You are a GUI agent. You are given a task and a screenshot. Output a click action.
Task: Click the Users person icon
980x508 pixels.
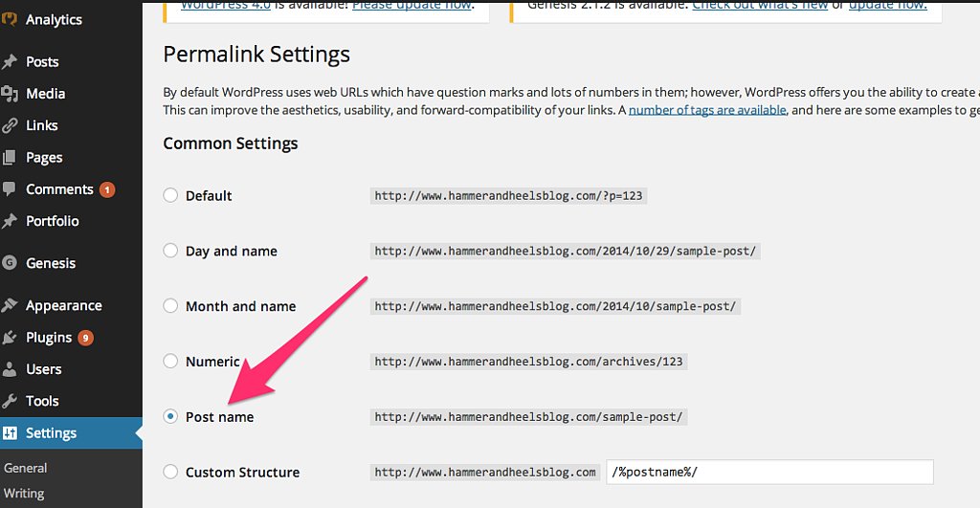point(9,369)
